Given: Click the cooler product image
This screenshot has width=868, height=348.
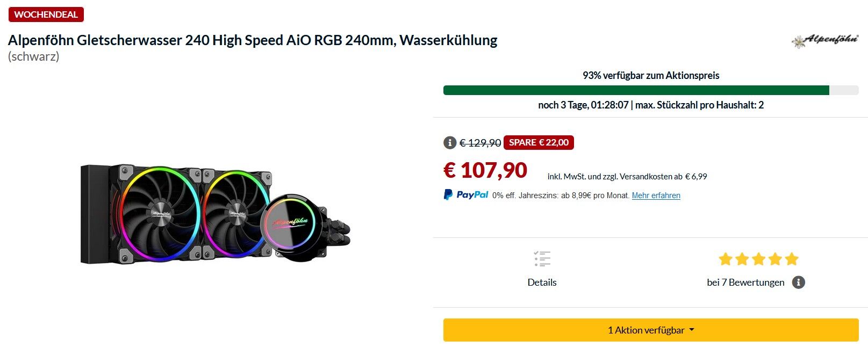Looking at the screenshot, I should click(x=216, y=215).
